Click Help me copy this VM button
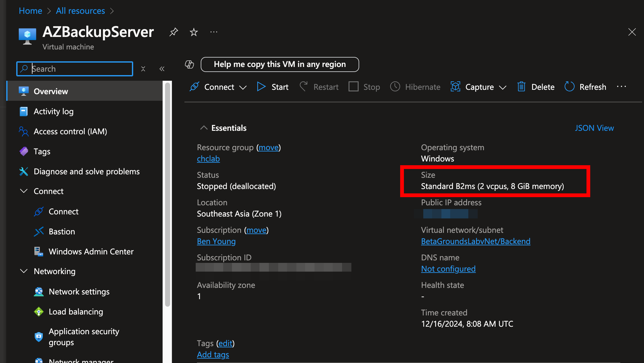This screenshot has height=363, width=644. tap(280, 64)
